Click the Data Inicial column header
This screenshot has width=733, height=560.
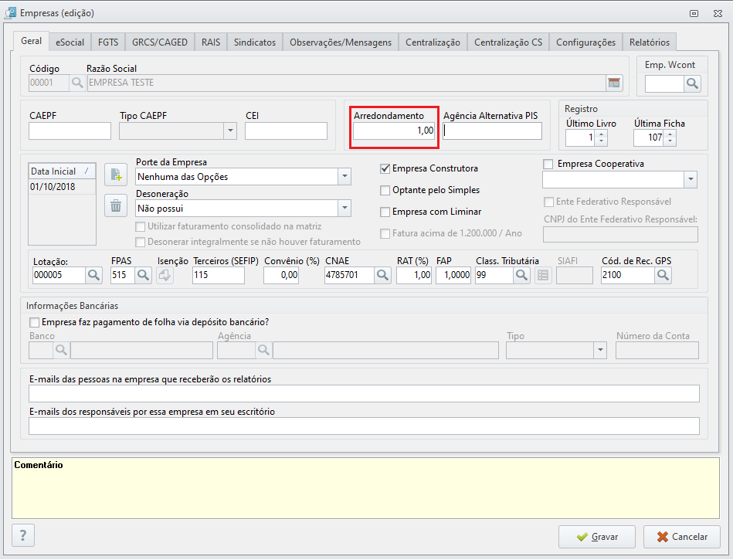coord(62,171)
